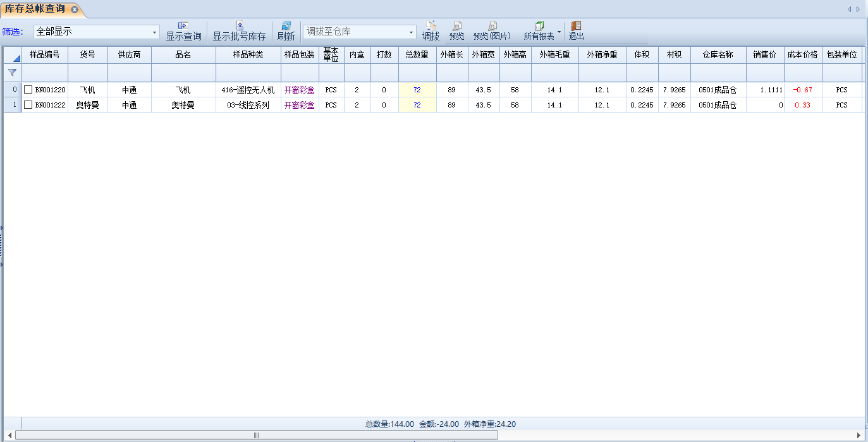Image resolution: width=868 pixels, height=442 pixels.
Task: Click the 成本价格 column header
Action: point(802,55)
